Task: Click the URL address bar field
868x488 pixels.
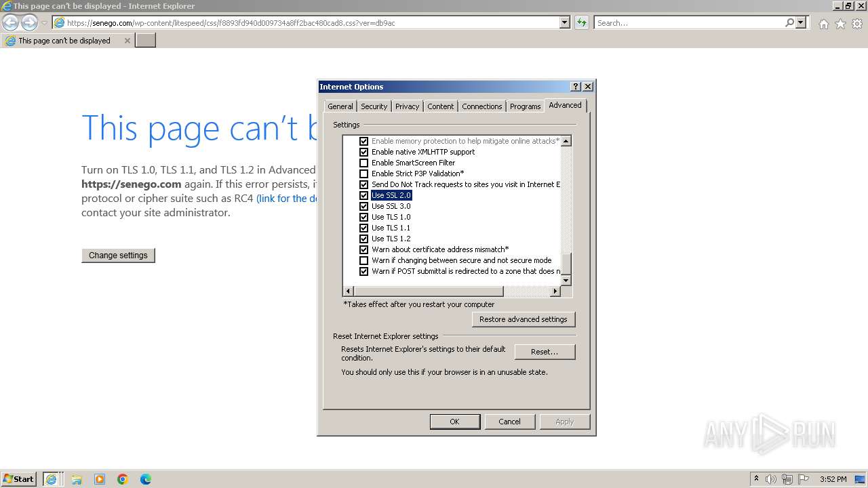Action: 312,22
